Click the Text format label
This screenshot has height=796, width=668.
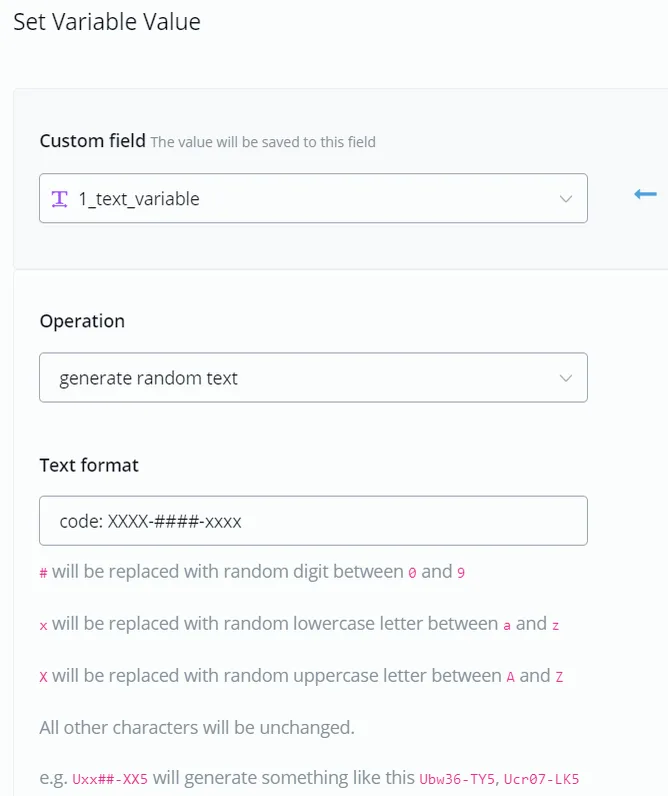coord(89,465)
